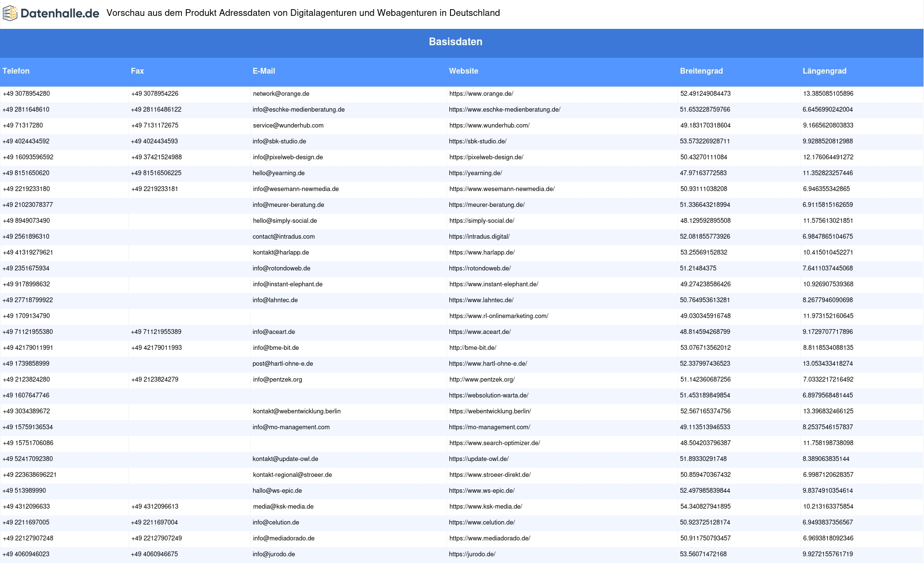The height and width of the screenshot is (563, 924).
Task: Click email info@mediadorado.de
Action: [284, 538]
